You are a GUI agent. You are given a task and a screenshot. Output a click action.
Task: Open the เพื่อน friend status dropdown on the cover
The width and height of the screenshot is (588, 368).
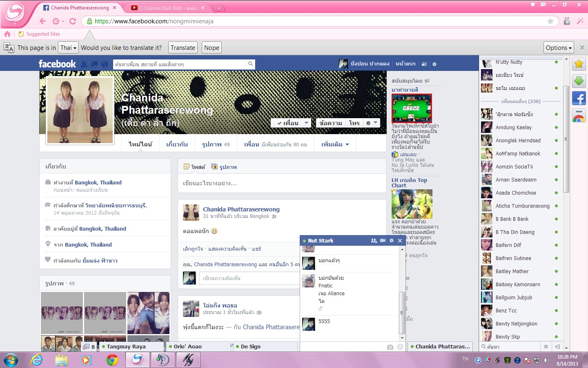[291, 123]
